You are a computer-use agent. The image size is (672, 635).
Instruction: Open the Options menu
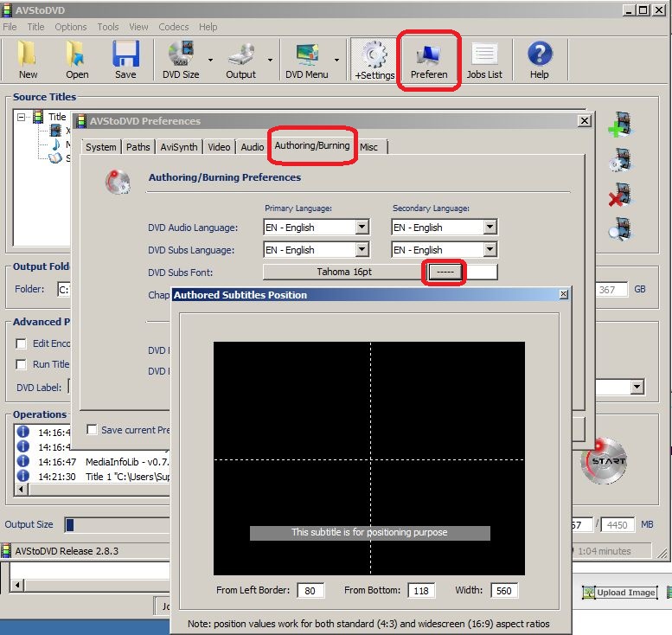tap(71, 27)
